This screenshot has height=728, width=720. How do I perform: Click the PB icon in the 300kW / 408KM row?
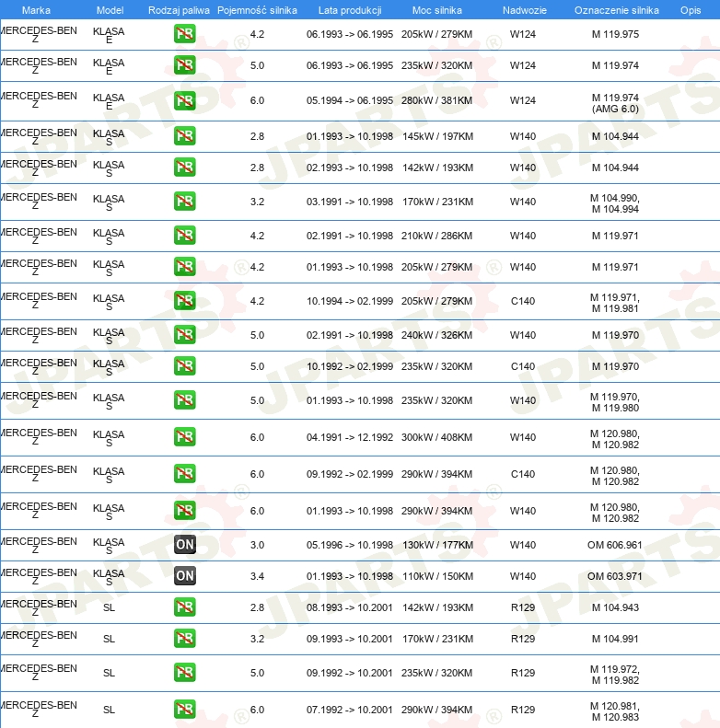[184, 437]
